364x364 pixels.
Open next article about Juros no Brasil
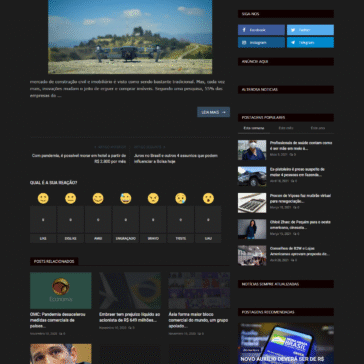[x=176, y=158]
